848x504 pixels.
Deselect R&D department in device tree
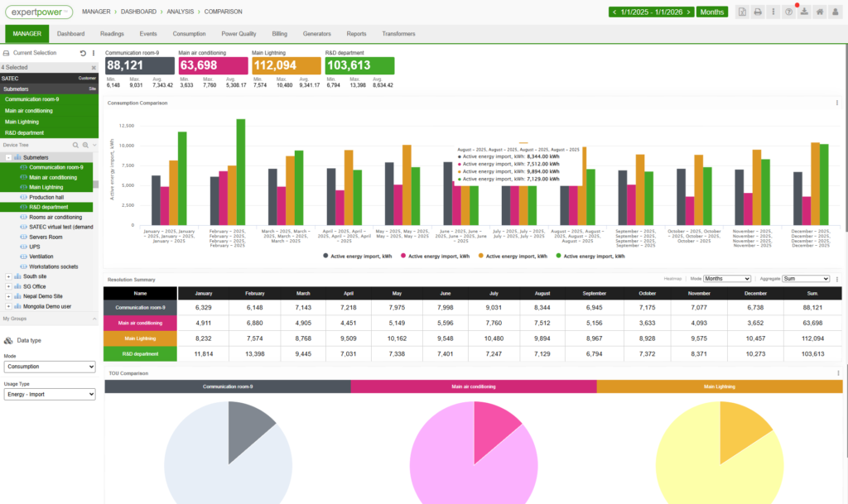49,208
